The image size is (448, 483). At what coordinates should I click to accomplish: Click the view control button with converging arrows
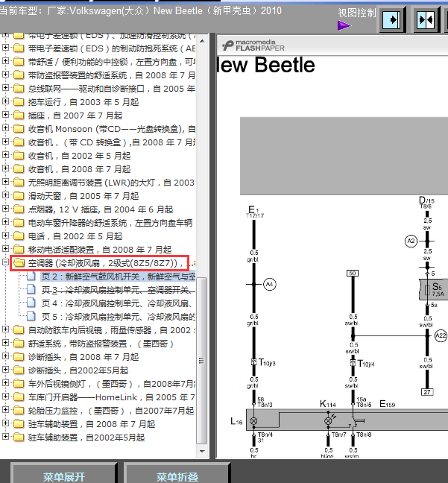(426, 19)
